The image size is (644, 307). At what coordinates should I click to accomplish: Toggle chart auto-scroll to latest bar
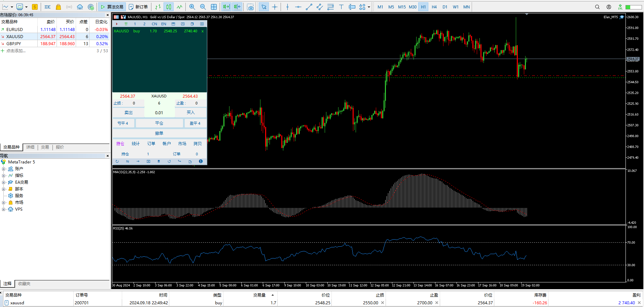tap(226, 7)
